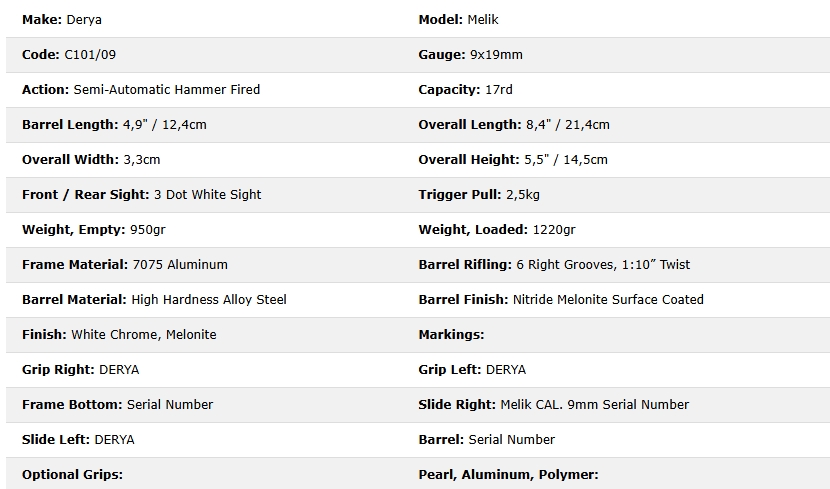The image size is (830, 489).
Task: Click the Overall Width 3,3cm cell
Action: [91, 160]
